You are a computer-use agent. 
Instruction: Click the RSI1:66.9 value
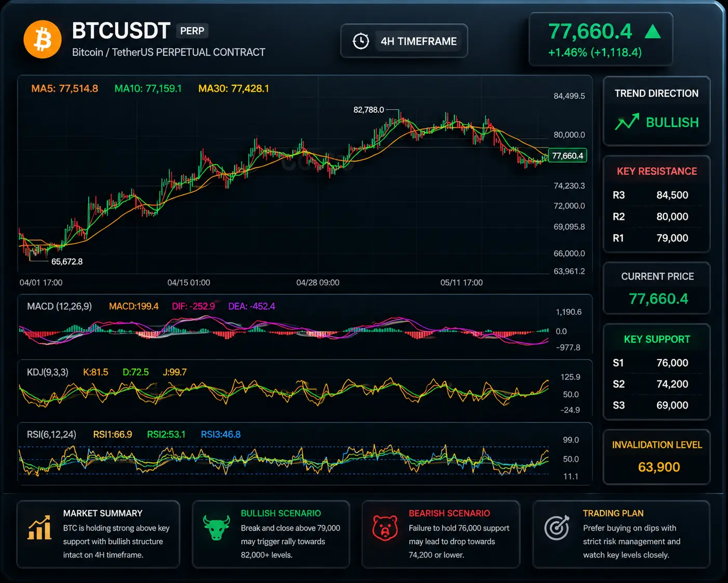tap(113, 434)
